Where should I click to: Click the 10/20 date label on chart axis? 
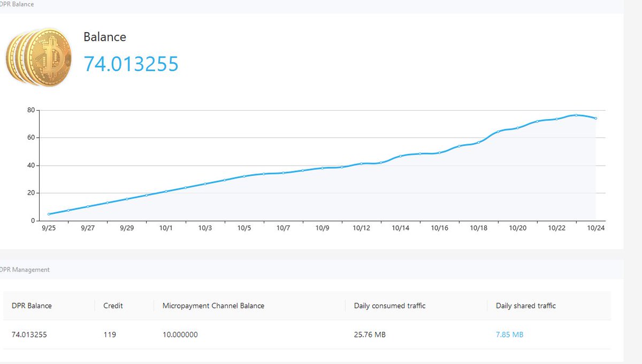point(517,228)
